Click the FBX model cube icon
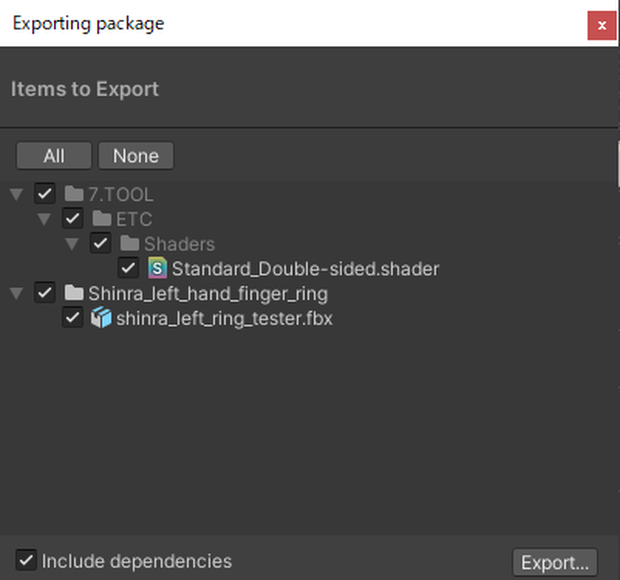 [102, 318]
